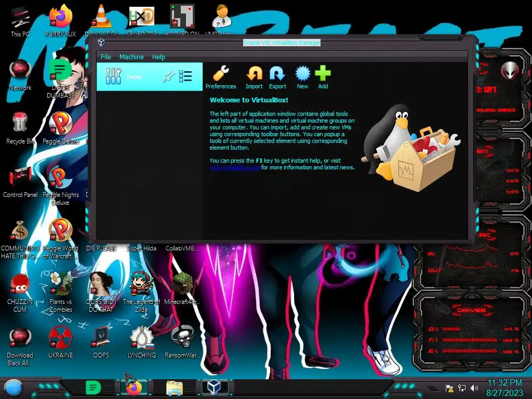532x399 pixels.
Task: Select the HxD hex editor desktop icon
Action: [x=141, y=16]
